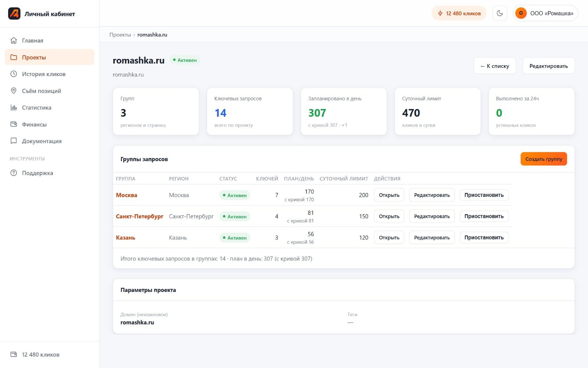Pause Казань group with Приостановить
The image size is (588, 368).
pos(484,238)
